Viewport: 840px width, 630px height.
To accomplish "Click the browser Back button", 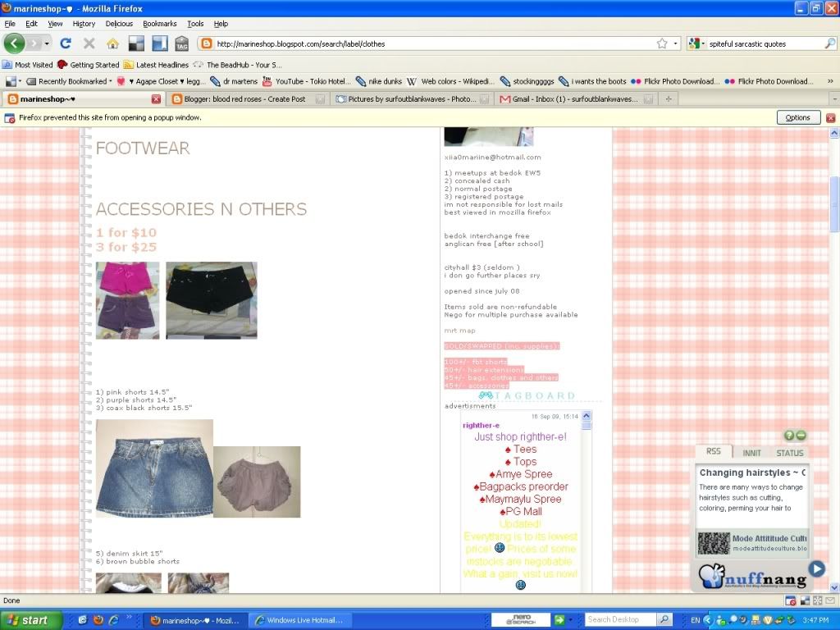I will 15,43.
